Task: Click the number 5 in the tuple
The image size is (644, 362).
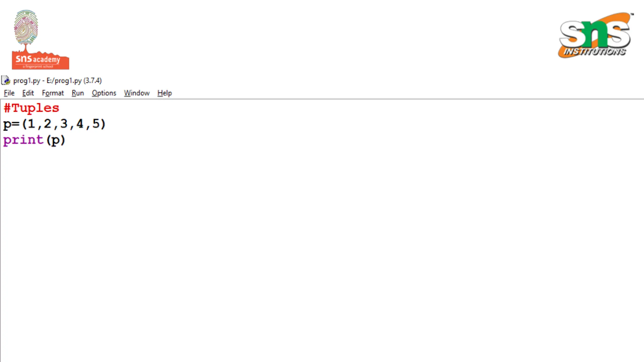Action: (96, 124)
